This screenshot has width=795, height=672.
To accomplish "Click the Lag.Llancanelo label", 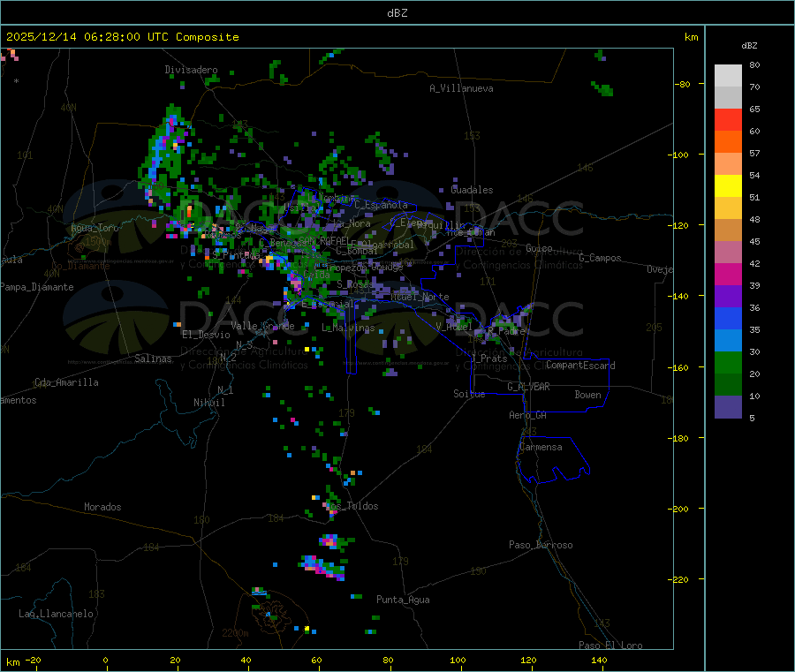I will (57, 614).
